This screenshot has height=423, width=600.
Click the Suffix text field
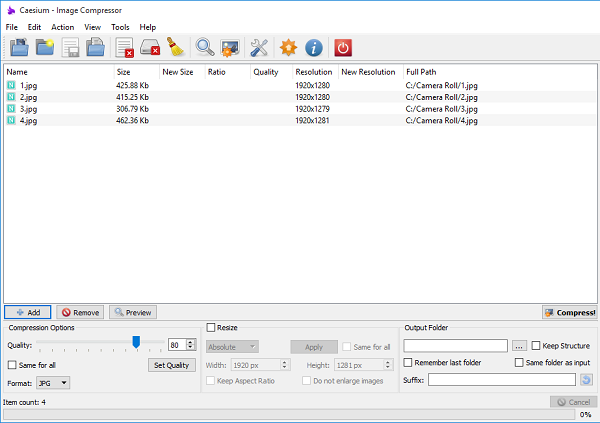501,380
